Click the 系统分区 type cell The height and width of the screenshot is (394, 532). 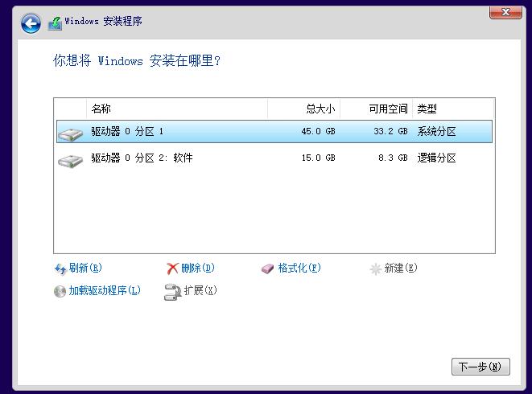click(x=436, y=131)
